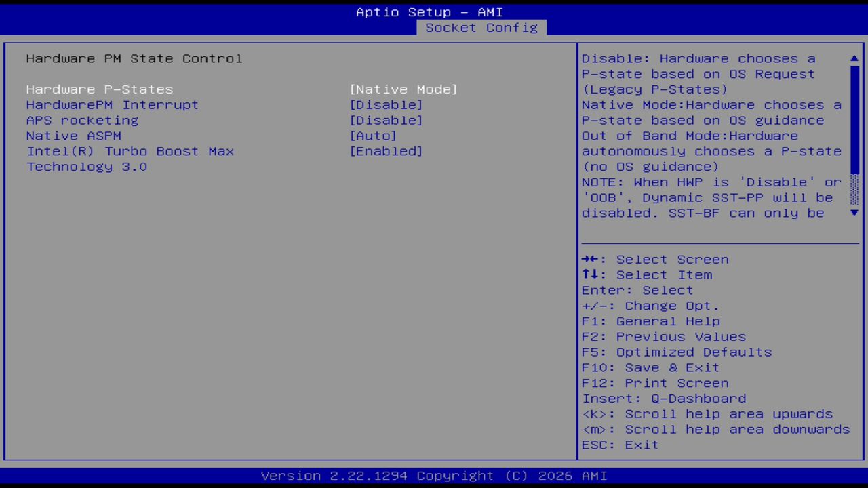Click F5: Optimized Defaults
Viewport: 868px width, 488px height.
tap(676, 352)
